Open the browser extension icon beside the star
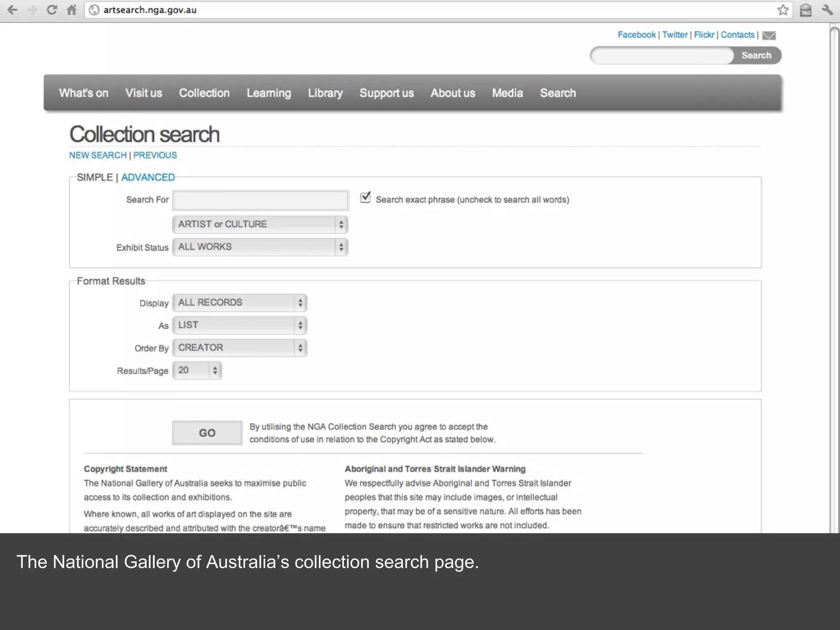840x630 pixels. [806, 10]
